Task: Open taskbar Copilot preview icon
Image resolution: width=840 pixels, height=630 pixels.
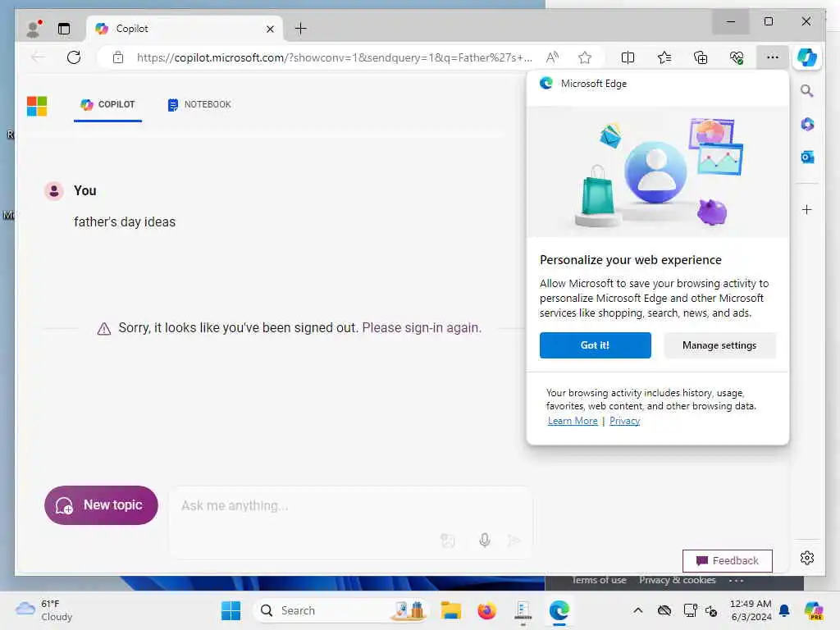Action: point(813,610)
